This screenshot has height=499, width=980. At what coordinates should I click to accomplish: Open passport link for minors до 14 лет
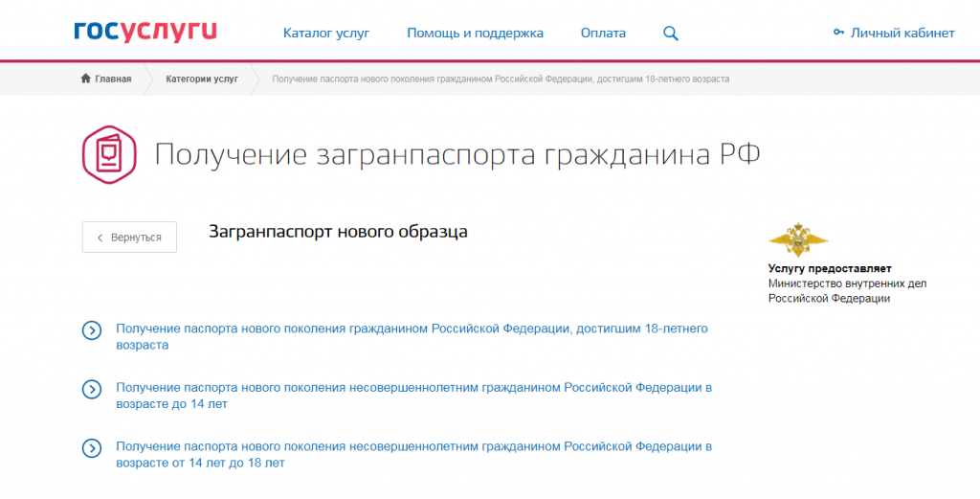coord(413,396)
